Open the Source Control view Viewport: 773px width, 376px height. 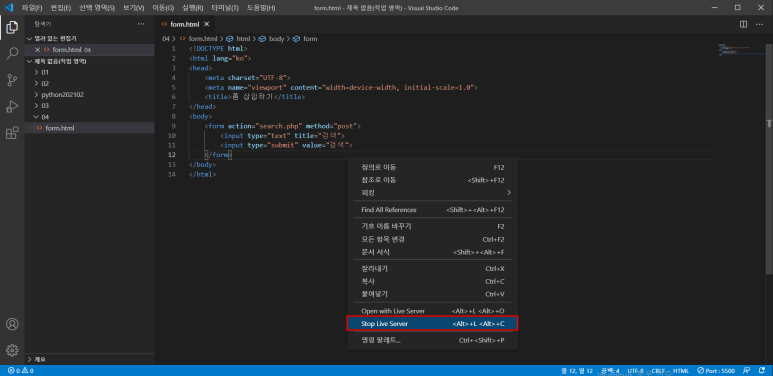point(12,80)
